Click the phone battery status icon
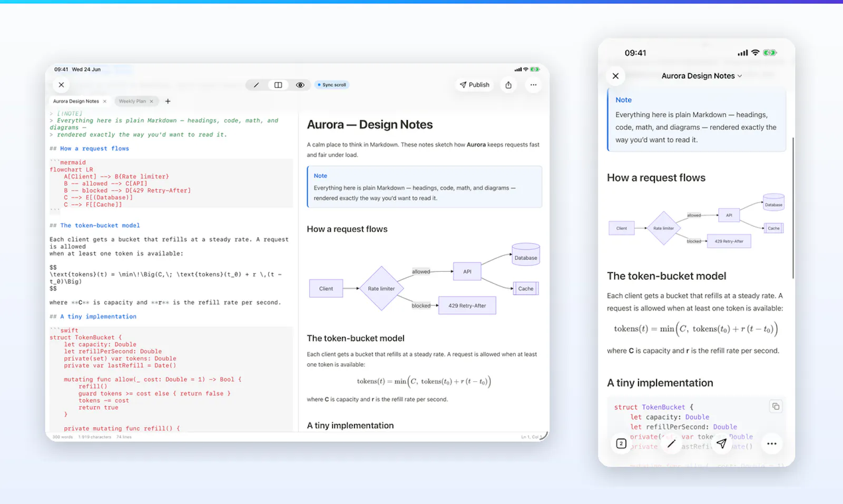Viewport: 843px width, 504px height. 770,53
